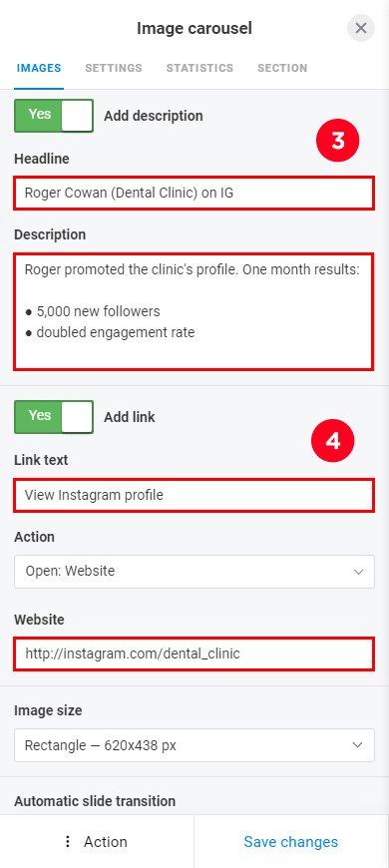Screen dimensions: 389x868
Task: Switch to the Settings tab
Action: coord(114,68)
